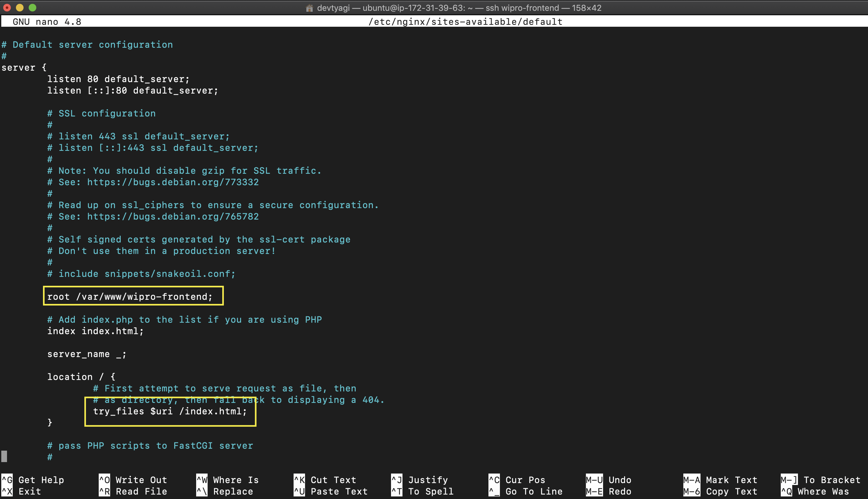Click the index index.html; directive

click(95, 331)
